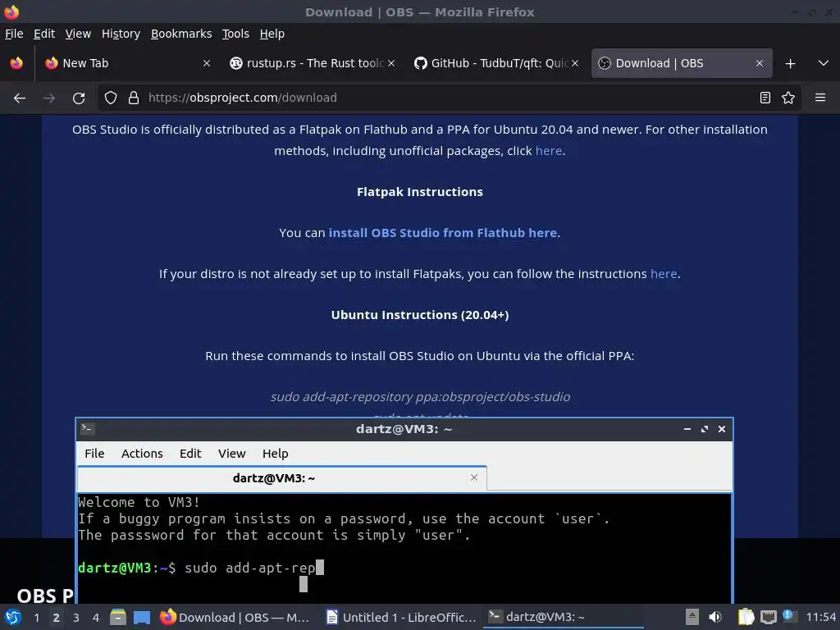840x630 pixels.
Task: Bookmark this page with the star icon
Action: click(x=788, y=98)
